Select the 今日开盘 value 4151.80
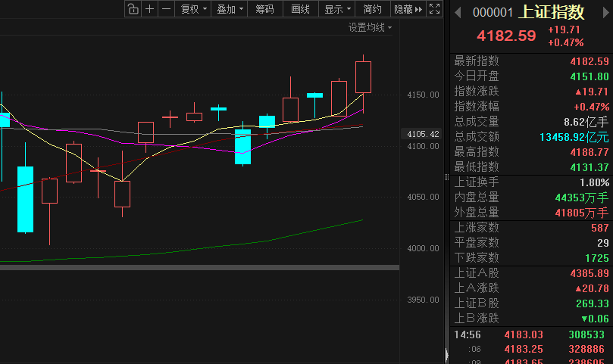 click(x=590, y=76)
